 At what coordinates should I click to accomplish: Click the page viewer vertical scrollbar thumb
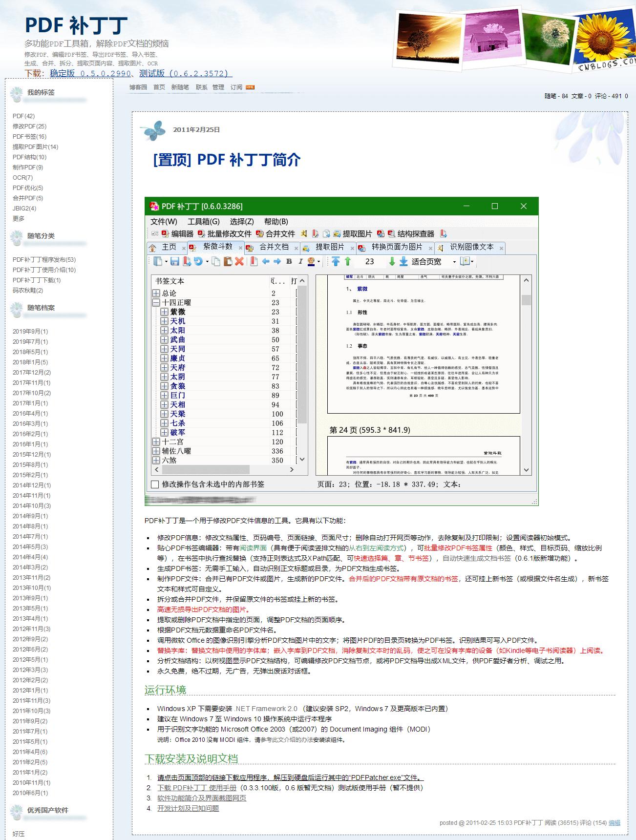point(526,300)
